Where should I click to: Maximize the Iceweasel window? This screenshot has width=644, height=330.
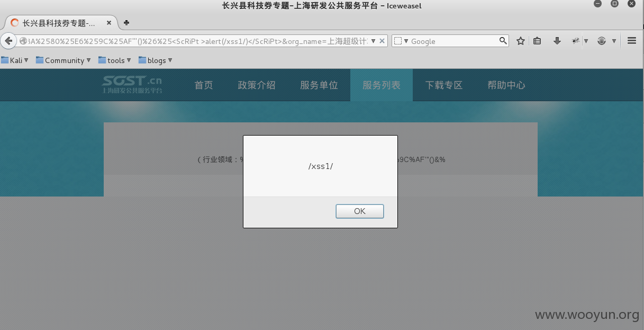(614, 4)
